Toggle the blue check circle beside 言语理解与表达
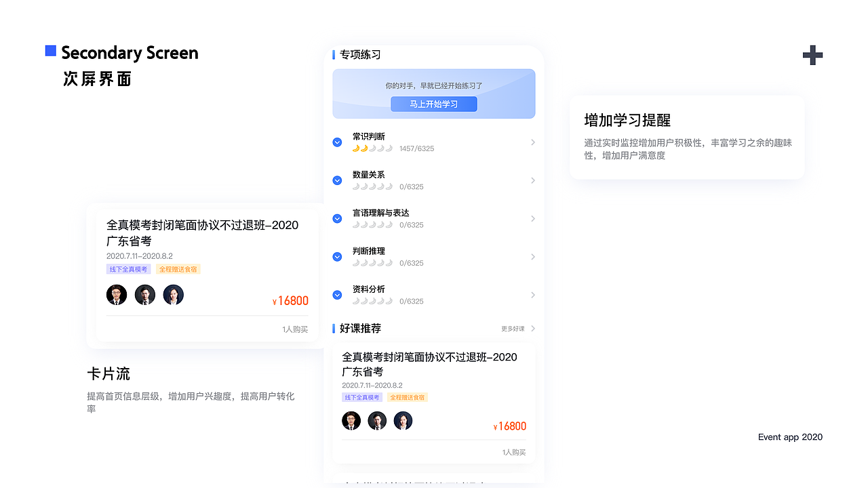868x488 pixels. (337, 218)
